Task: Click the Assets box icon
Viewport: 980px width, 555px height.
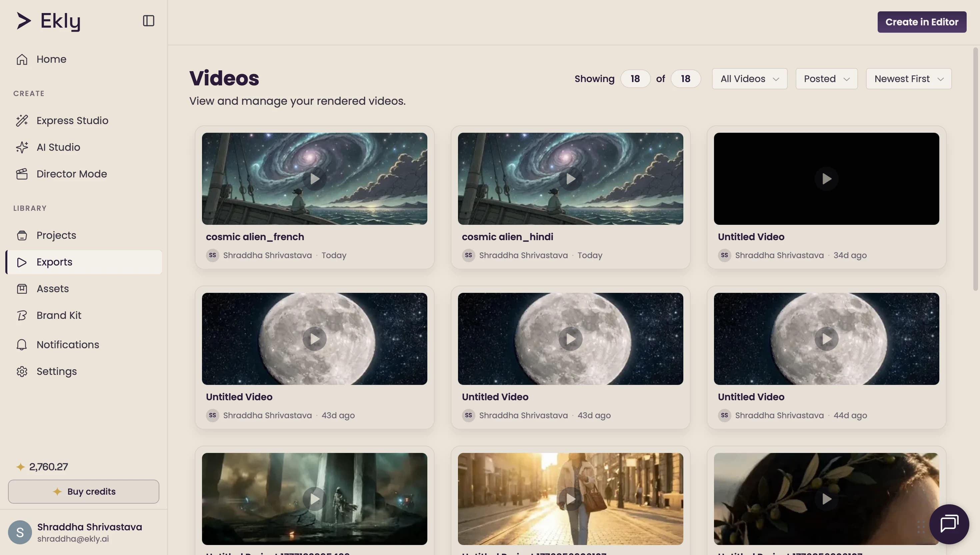Action: pos(22,289)
